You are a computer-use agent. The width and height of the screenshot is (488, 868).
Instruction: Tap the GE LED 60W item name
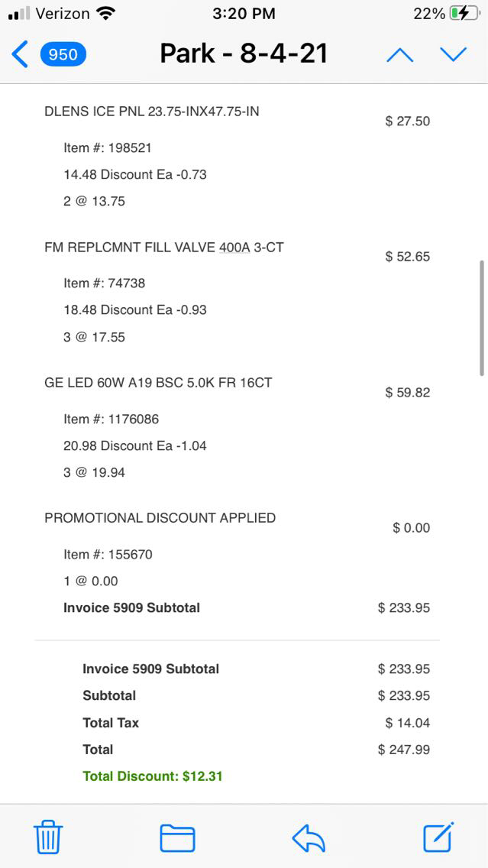pyautogui.click(x=158, y=383)
